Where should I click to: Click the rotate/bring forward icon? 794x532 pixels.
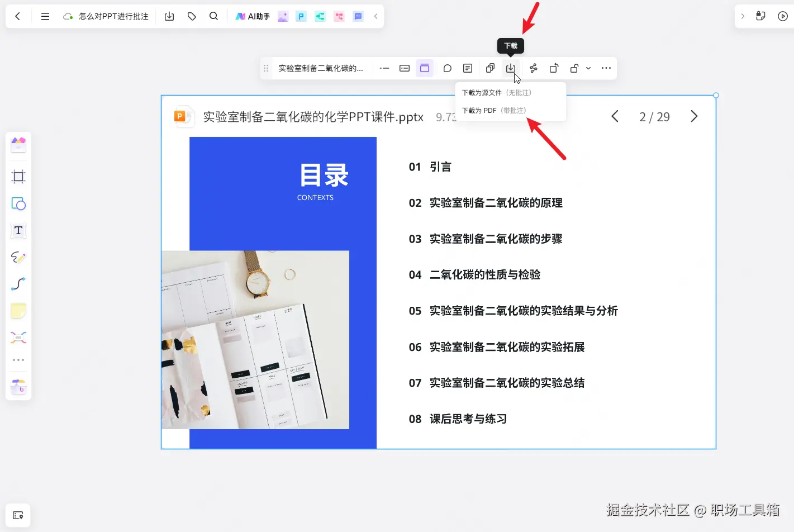coord(554,68)
